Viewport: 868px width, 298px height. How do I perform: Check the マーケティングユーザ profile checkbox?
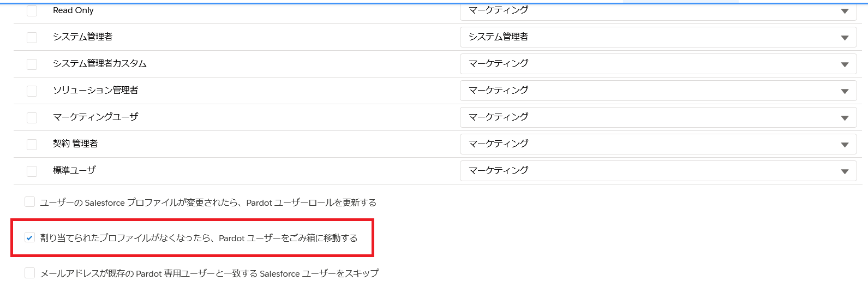(32, 117)
